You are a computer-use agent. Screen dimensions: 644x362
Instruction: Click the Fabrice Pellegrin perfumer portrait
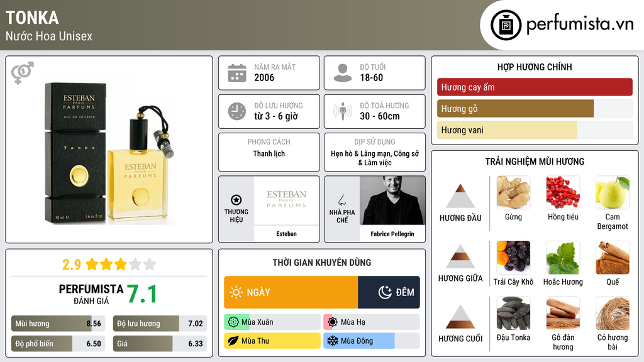pos(392,200)
